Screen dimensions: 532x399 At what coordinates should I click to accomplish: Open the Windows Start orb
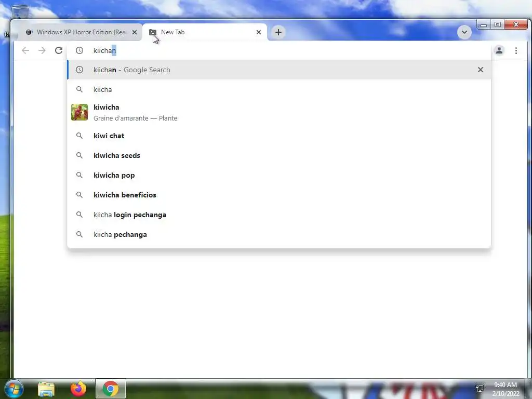14,389
